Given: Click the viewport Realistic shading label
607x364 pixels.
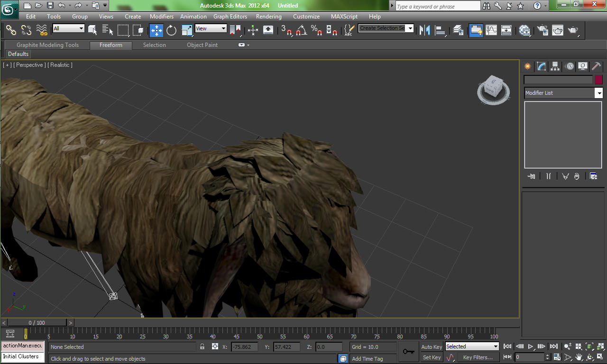Looking at the screenshot, I should click(60, 65).
